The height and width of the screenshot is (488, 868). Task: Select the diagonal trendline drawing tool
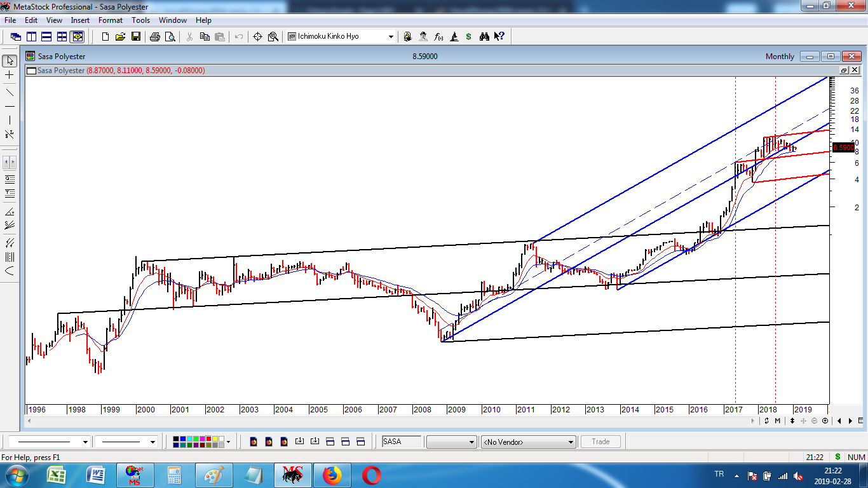pyautogui.click(x=10, y=92)
